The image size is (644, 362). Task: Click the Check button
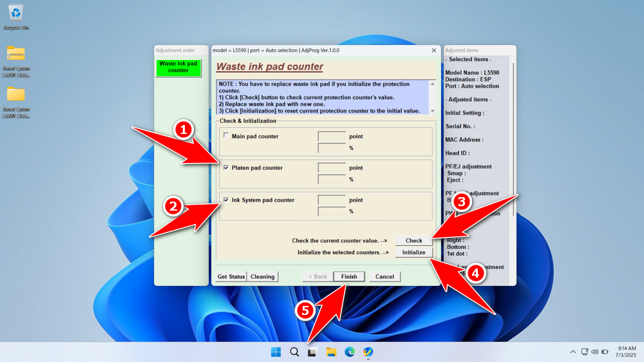(x=413, y=240)
